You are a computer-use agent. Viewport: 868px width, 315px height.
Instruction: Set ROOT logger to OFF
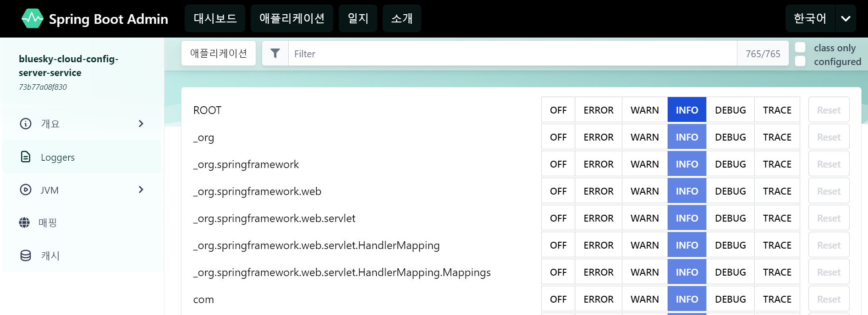point(558,110)
